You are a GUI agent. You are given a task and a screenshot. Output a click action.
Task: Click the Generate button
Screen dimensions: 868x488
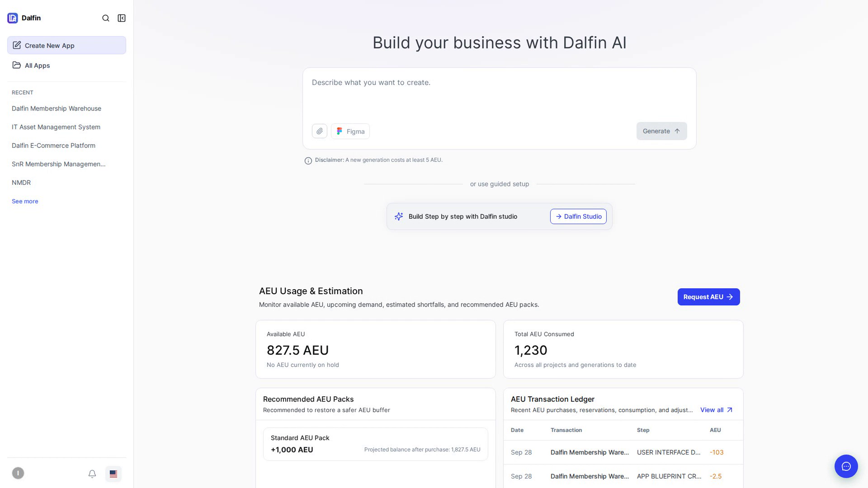pyautogui.click(x=661, y=131)
